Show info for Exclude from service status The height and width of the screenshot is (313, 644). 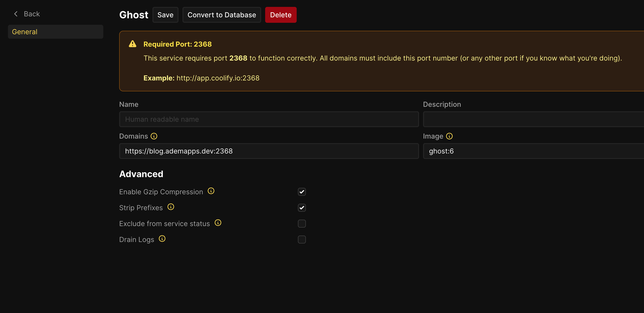pyautogui.click(x=218, y=223)
